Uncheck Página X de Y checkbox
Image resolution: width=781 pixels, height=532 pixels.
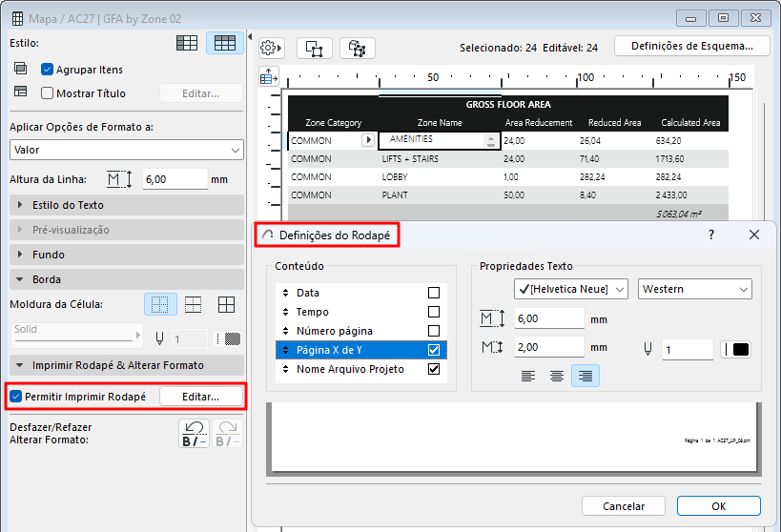click(434, 350)
